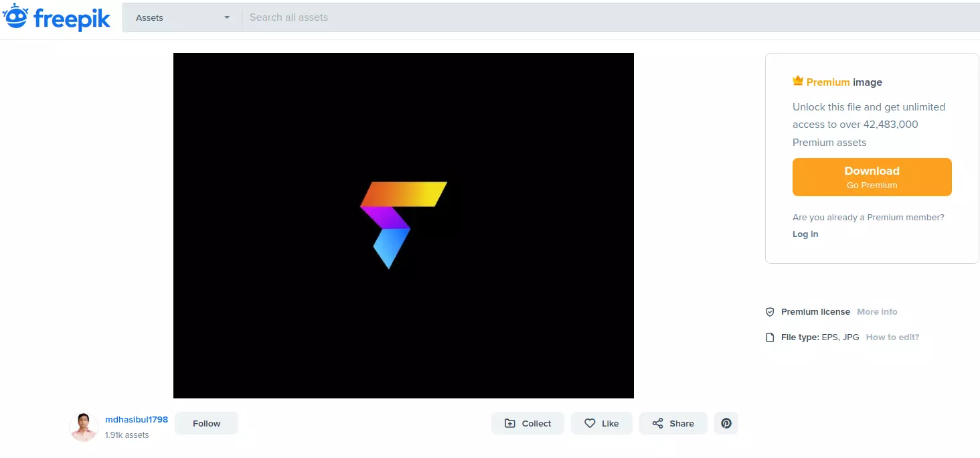The image size is (980, 458).
Task: Click the file type document icon
Action: 770,337
